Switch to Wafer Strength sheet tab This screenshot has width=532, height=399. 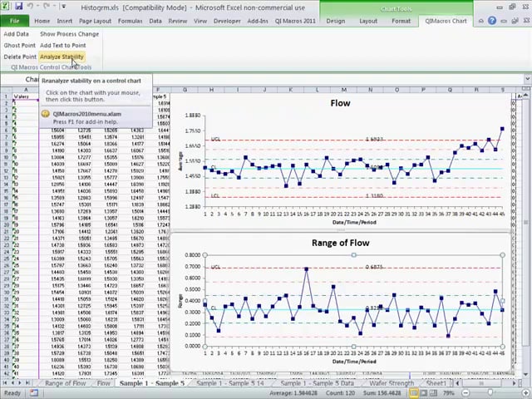pyautogui.click(x=392, y=383)
